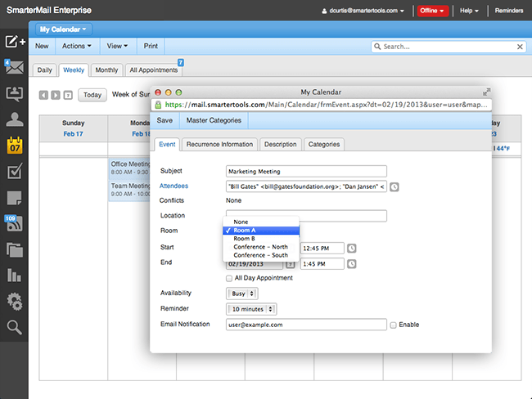Click Master Categories button

pos(214,121)
